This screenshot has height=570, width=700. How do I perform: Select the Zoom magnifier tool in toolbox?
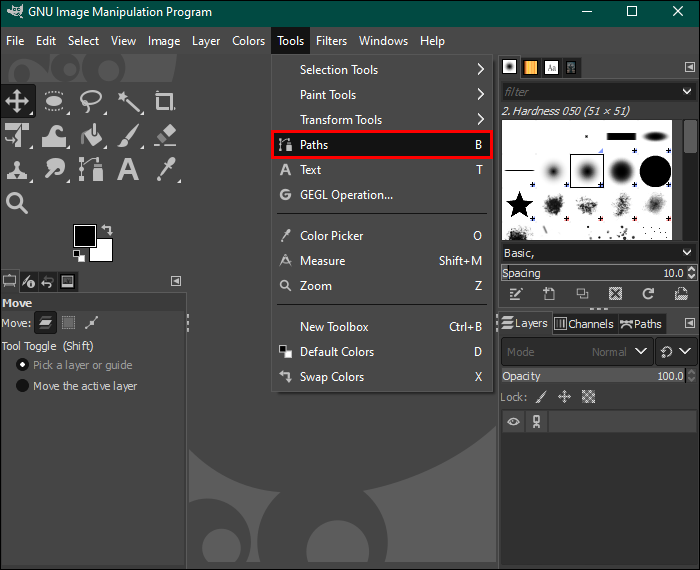pyautogui.click(x=17, y=203)
